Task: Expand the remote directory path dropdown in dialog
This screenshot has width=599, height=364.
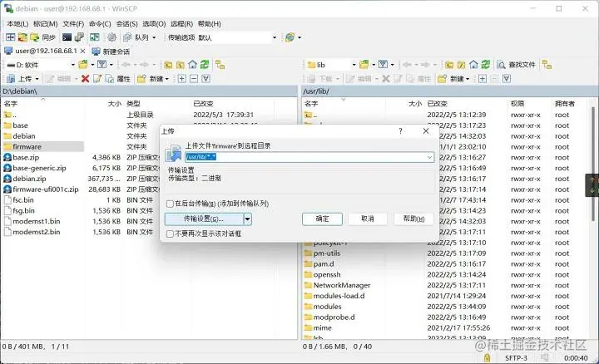Action: point(430,157)
